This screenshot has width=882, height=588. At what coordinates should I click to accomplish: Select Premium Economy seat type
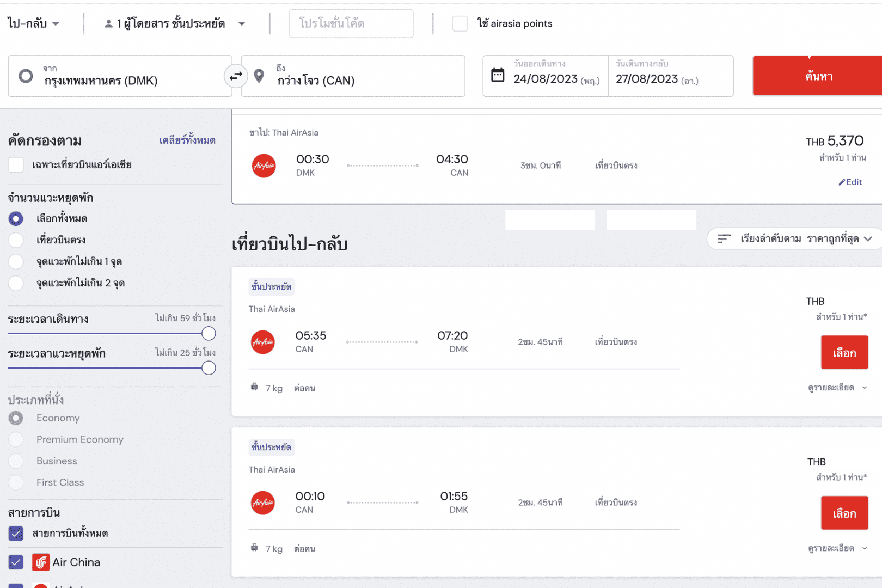16,439
